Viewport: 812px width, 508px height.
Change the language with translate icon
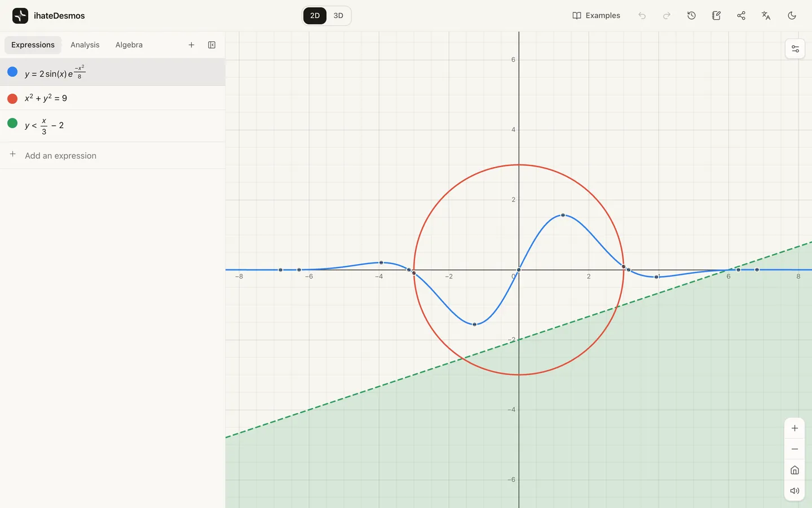pos(766,16)
